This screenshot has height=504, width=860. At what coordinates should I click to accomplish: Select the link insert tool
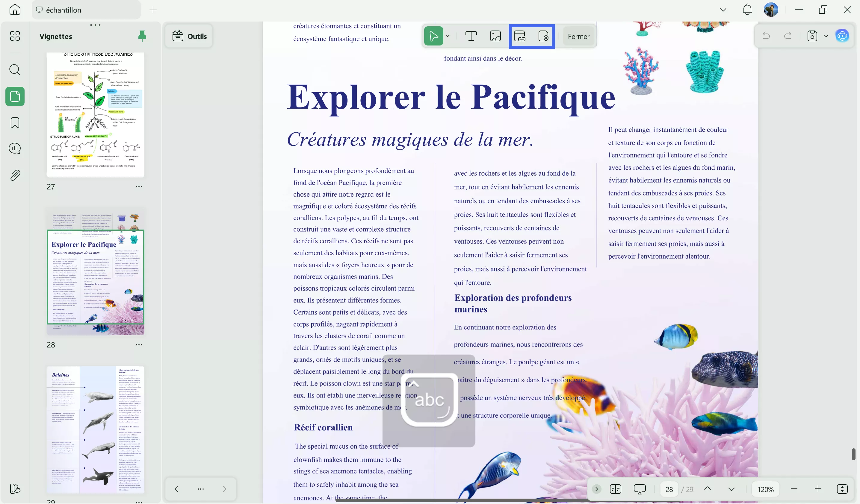[x=519, y=36]
